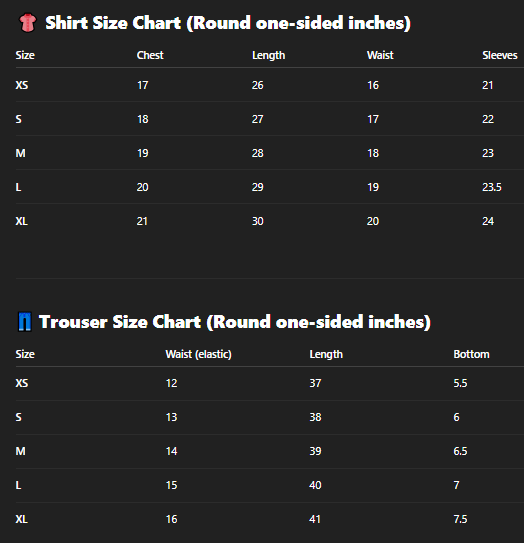This screenshot has width=524, height=543.
Task: Select trouser size L row label
Action: point(18,485)
